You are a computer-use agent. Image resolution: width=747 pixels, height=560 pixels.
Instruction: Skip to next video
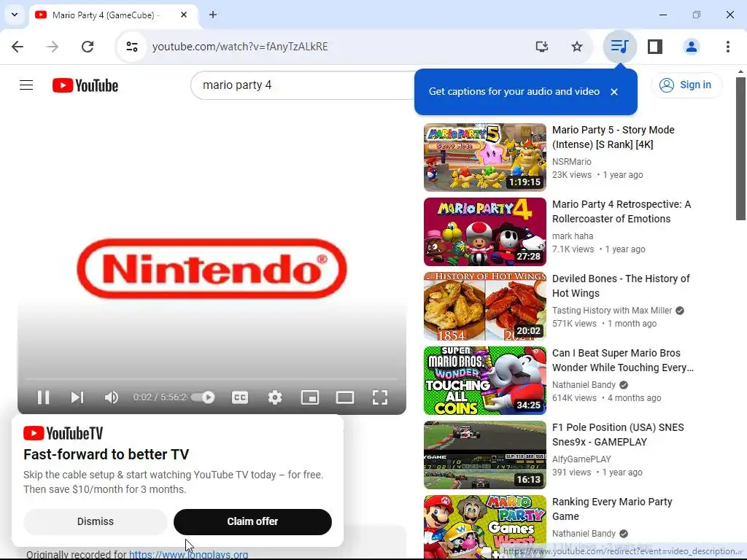click(x=77, y=397)
